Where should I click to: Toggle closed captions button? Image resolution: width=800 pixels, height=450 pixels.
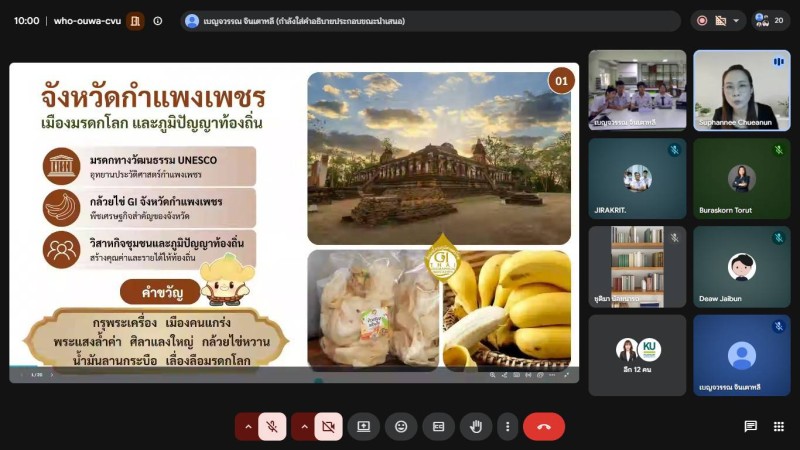pos(438,426)
